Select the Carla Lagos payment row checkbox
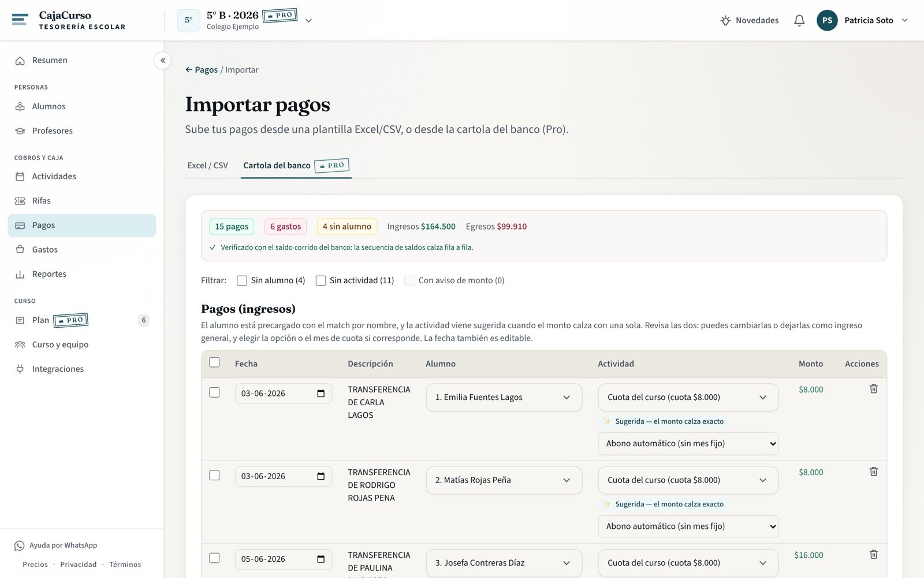924x578 pixels. [214, 392]
